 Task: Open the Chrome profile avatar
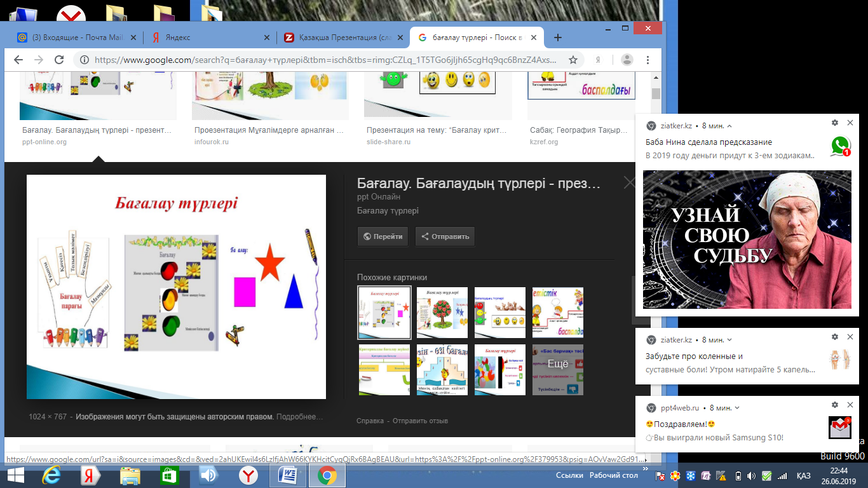coord(627,60)
